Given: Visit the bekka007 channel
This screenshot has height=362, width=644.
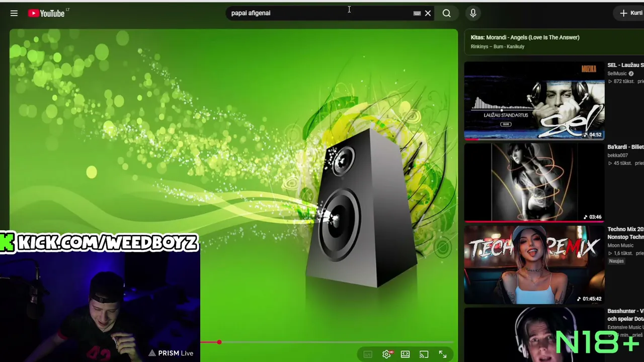Looking at the screenshot, I should (617, 155).
